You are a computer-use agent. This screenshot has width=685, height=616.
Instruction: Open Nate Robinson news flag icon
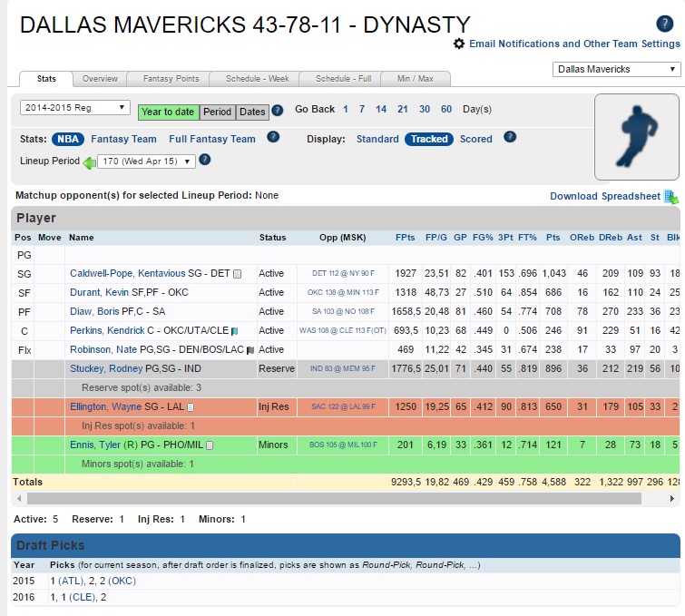[x=250, y=350]
